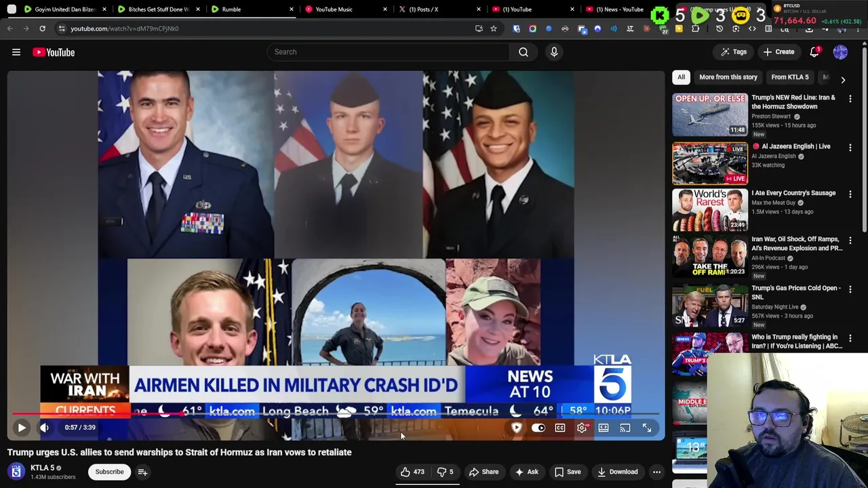This screenshot has height=488, width=868.
Task: Open options for Trump's Gas Prices video
Action: 850,289
